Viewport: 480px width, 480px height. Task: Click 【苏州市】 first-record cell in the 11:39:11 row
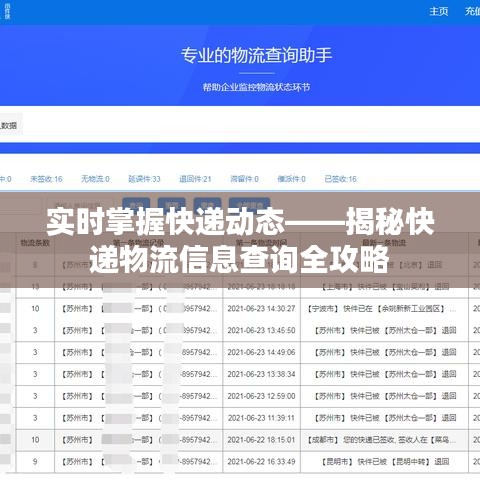(x=139, y=418)
